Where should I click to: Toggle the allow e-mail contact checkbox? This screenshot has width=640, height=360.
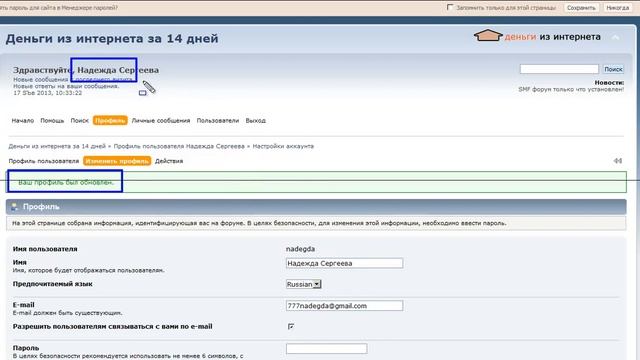[291, 326]
